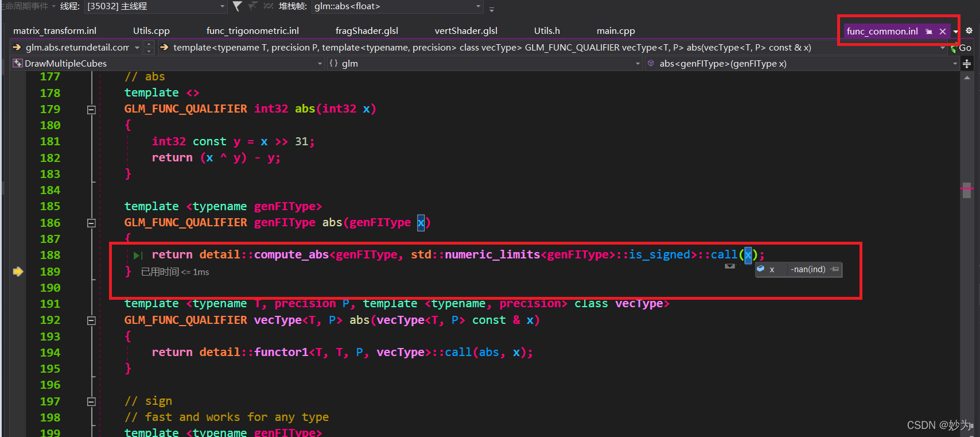Click the vertical scrollbar thumb
Image resolution: width=980 pixels, height=437 pixels.
[x=967, y=190]
